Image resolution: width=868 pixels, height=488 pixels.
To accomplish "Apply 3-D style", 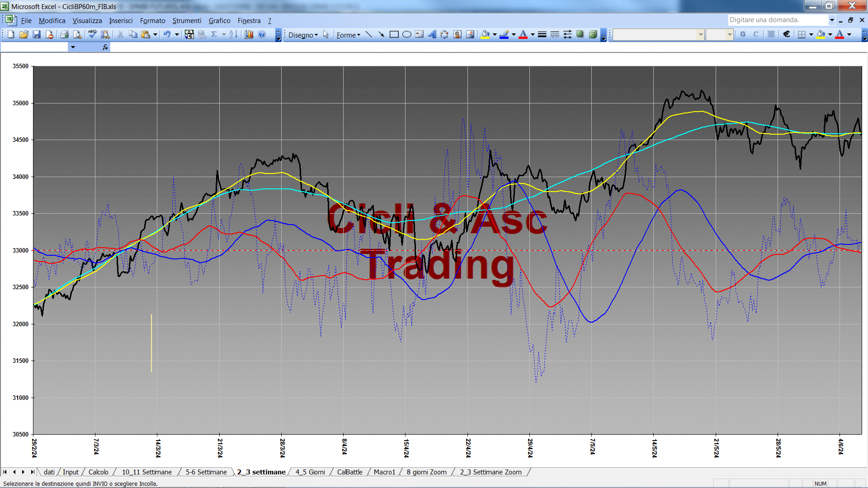I will click(x=593, y=35).
